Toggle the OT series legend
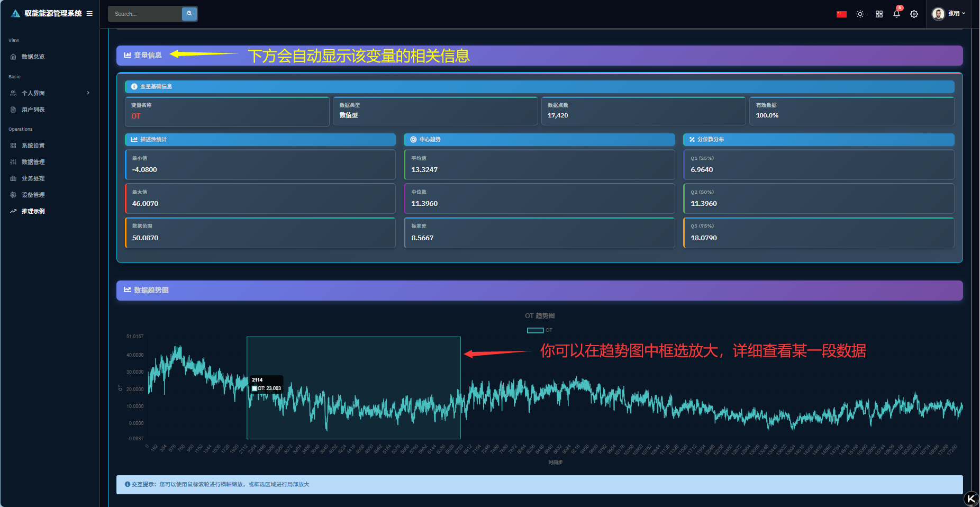Viewport: 980px width, 507px height. tap(535, 330)
